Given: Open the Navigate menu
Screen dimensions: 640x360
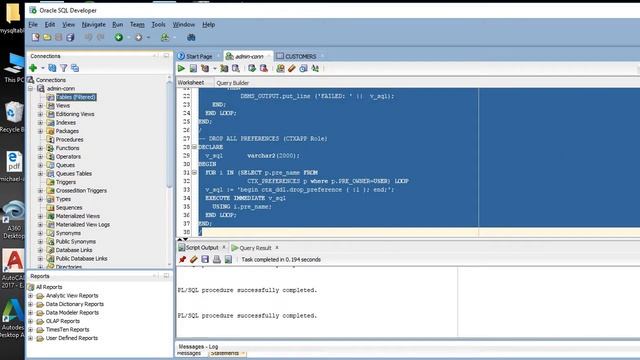Looking at the screenshot, I should pyautogui.click(x=93, y=24).
